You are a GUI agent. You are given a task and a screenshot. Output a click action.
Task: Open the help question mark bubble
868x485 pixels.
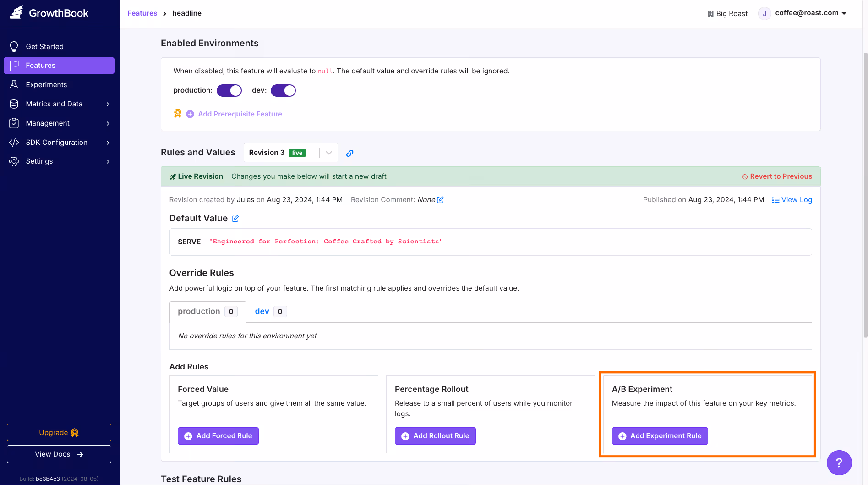[839, 463]
